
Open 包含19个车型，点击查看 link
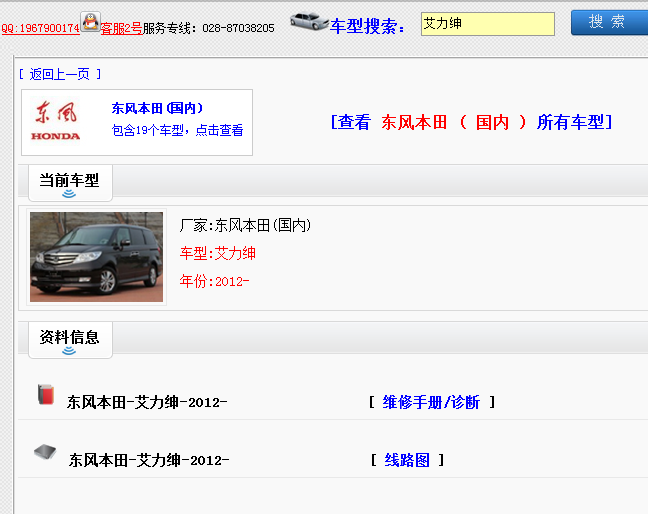point(177,131)
